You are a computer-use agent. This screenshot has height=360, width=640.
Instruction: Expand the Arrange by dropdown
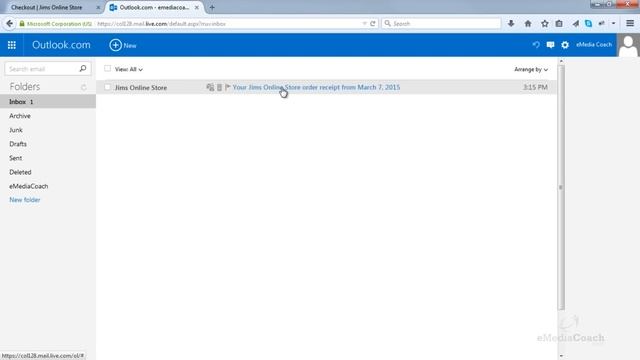click(531, 69)
